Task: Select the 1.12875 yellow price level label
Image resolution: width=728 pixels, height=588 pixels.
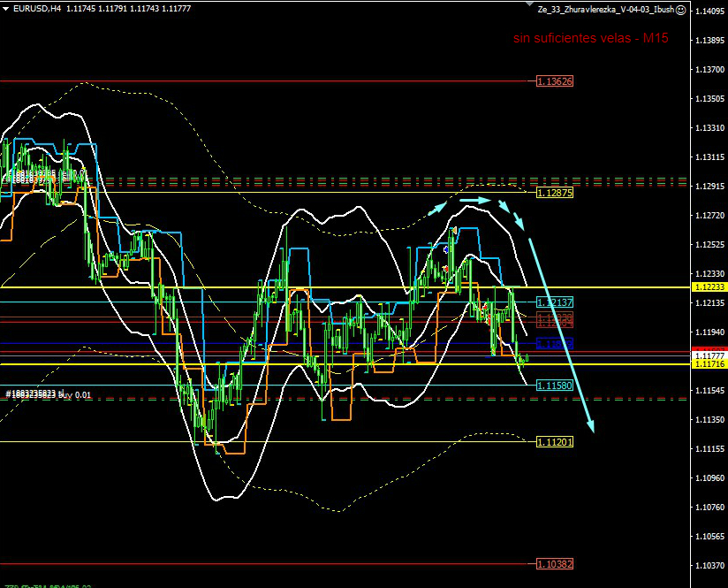Action: 555,192
